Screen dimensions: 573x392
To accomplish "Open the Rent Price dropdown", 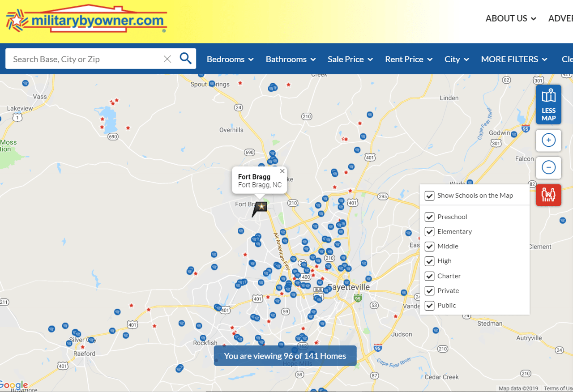I will coord(409,59).
